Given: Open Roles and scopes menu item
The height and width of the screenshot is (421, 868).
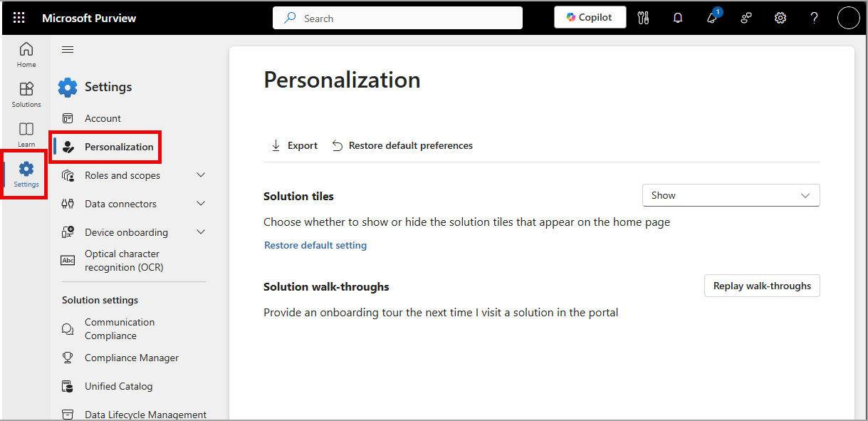Looking at the screenshot, I should tap(122, 175).
